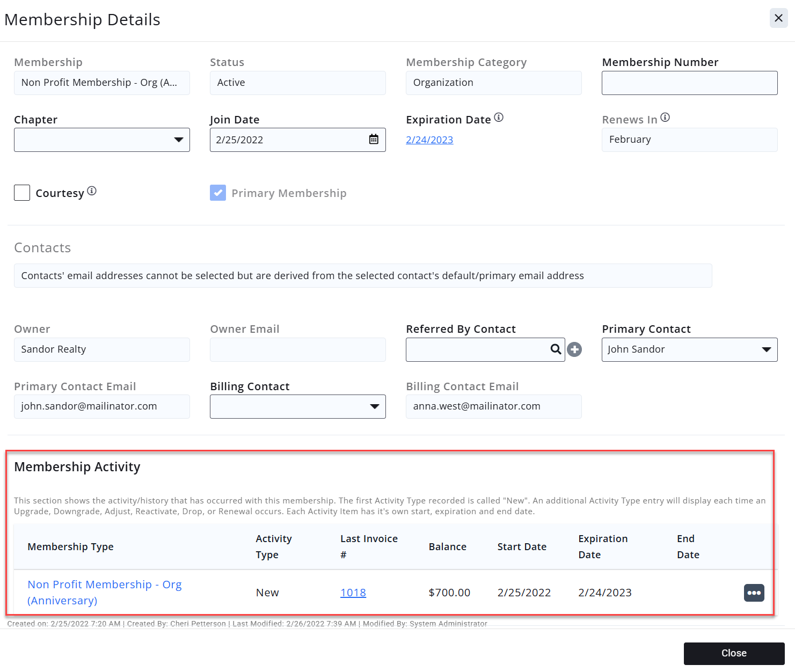Click the Activity Type column header
Image resolution: width=795 pixels, height=672 pixels.
(x=274, y=546)
